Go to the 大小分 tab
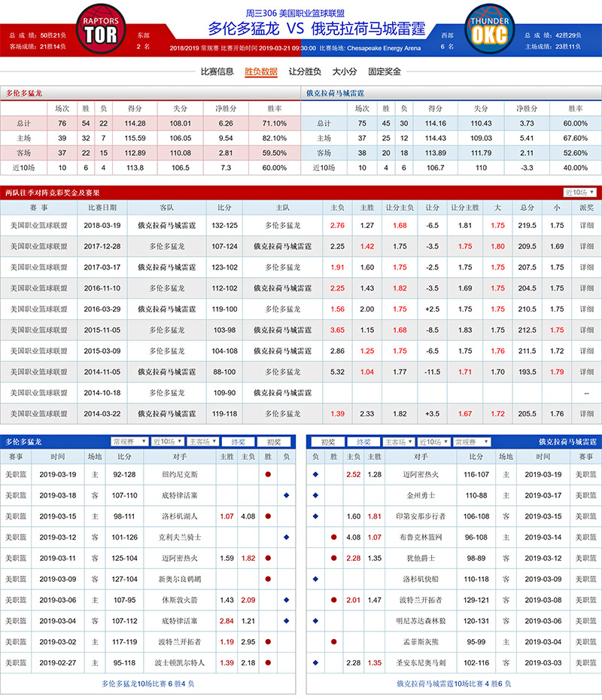This screenshot has width=602, height=700. 345,72
